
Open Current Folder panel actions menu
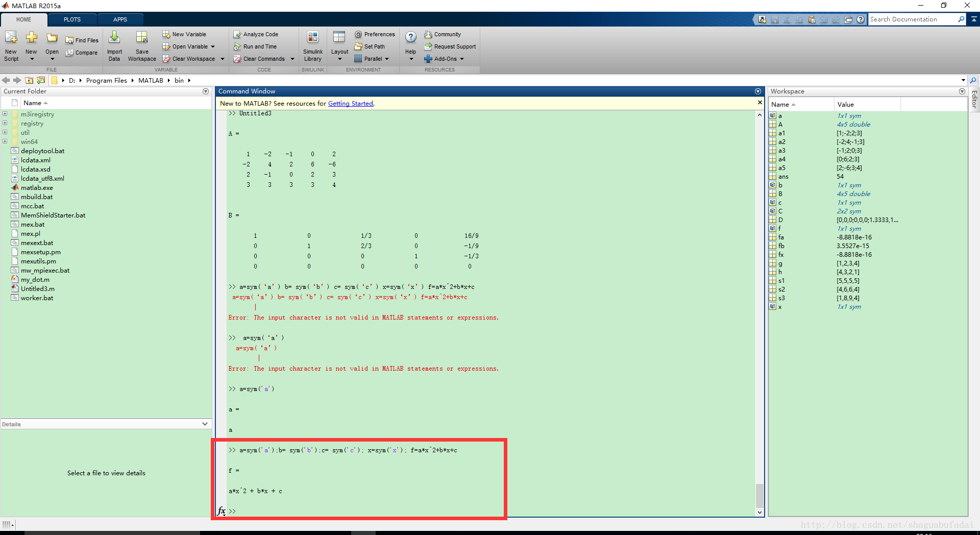[206, 91]
